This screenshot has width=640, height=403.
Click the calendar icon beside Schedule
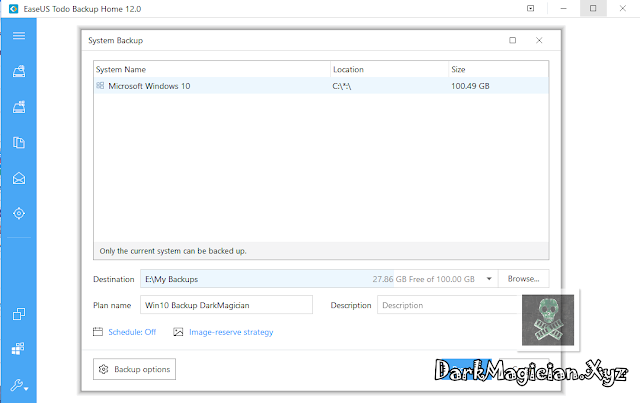[x=98, y=332]
